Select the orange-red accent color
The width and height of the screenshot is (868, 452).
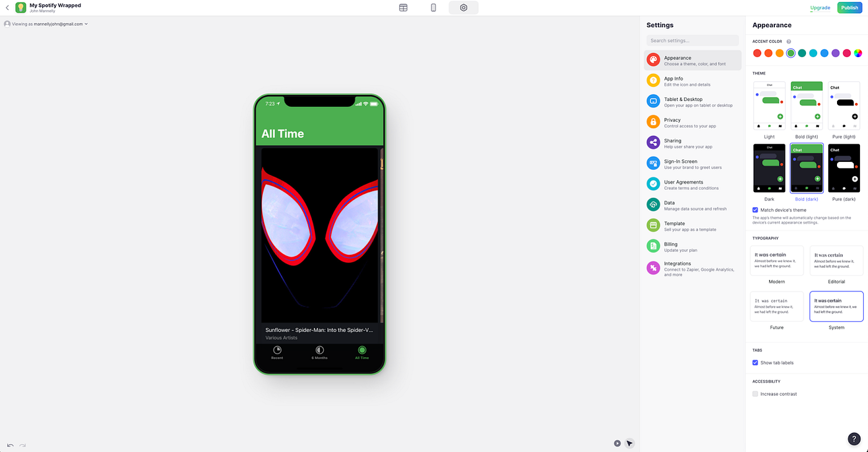768,53
